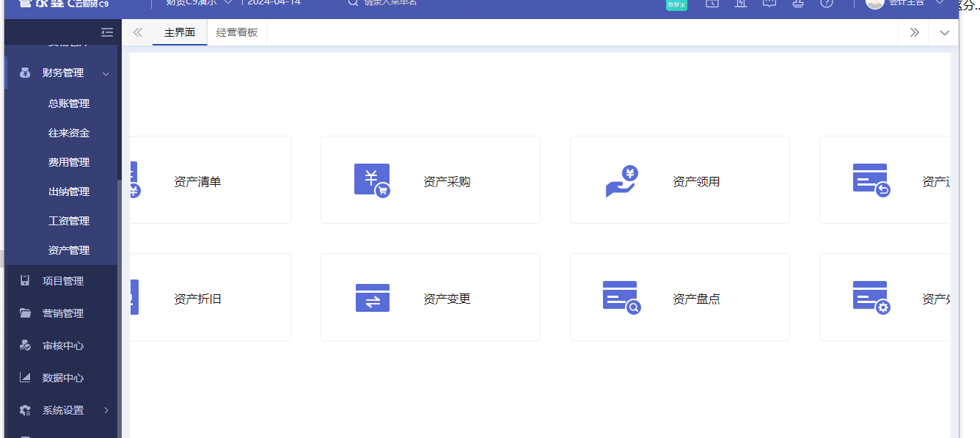Click the 审核中心 stamp-check icon
The height and width of the screenshot is (438, 980).
25,346
